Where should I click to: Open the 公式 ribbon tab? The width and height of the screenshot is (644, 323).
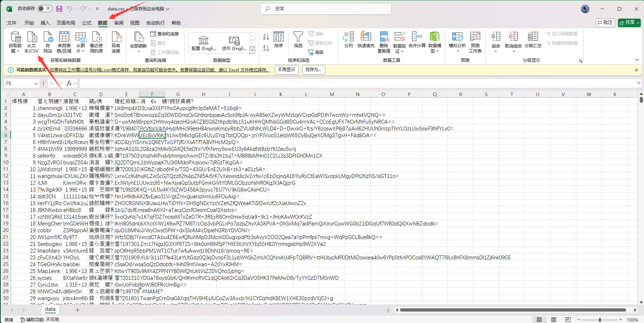click(x=87, y=23)
